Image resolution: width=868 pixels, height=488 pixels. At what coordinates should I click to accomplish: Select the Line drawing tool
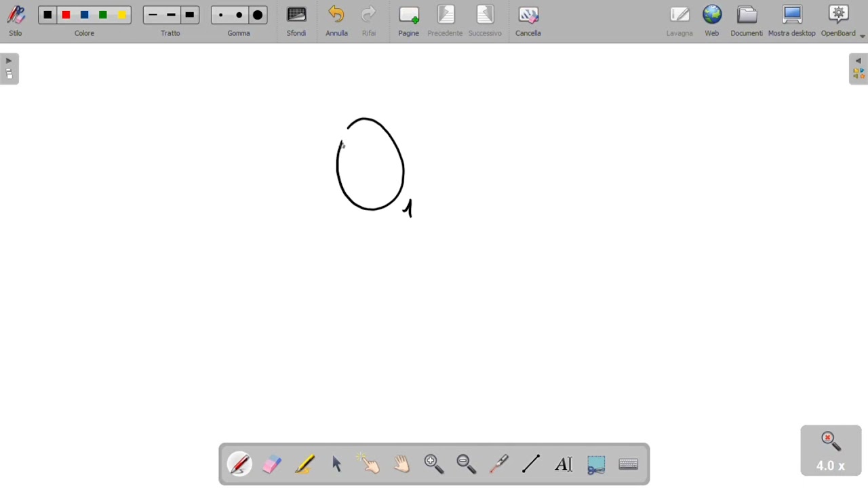click(x=532, y=464)
